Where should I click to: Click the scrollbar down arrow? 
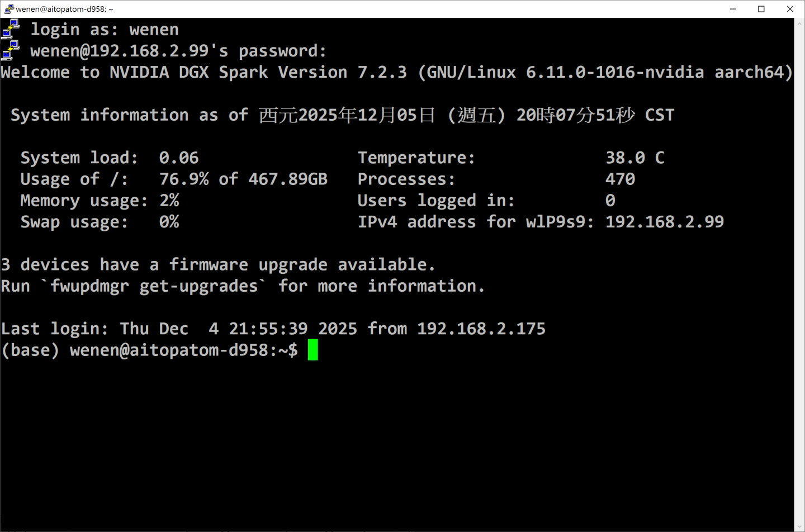(x=799, y=526)
